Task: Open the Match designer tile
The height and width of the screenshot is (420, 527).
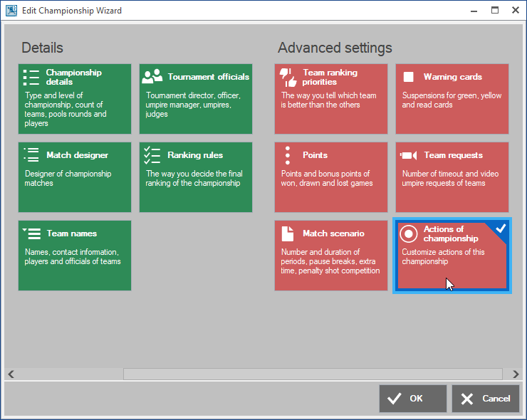Action: (x=75, y=177)
